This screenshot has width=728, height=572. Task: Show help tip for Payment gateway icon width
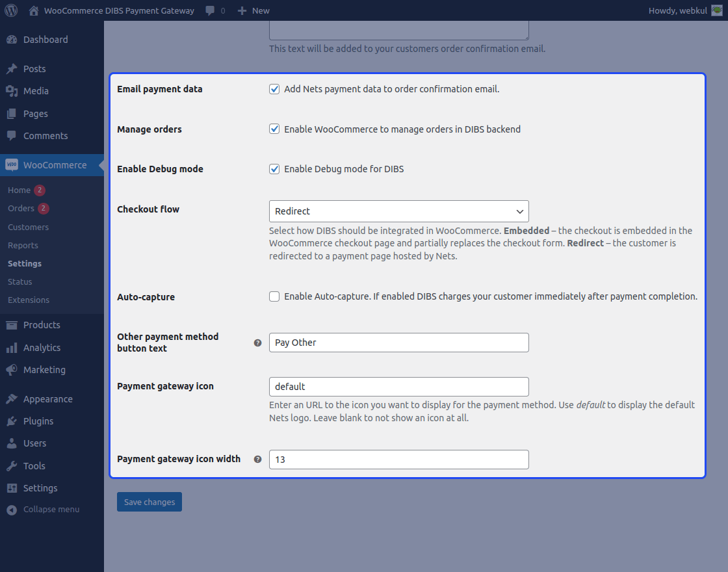coord(257,460)
